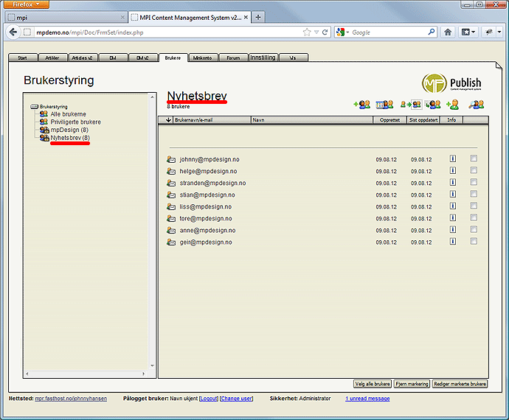
Task: Click the move user into group icon
Action: point(411,105)
